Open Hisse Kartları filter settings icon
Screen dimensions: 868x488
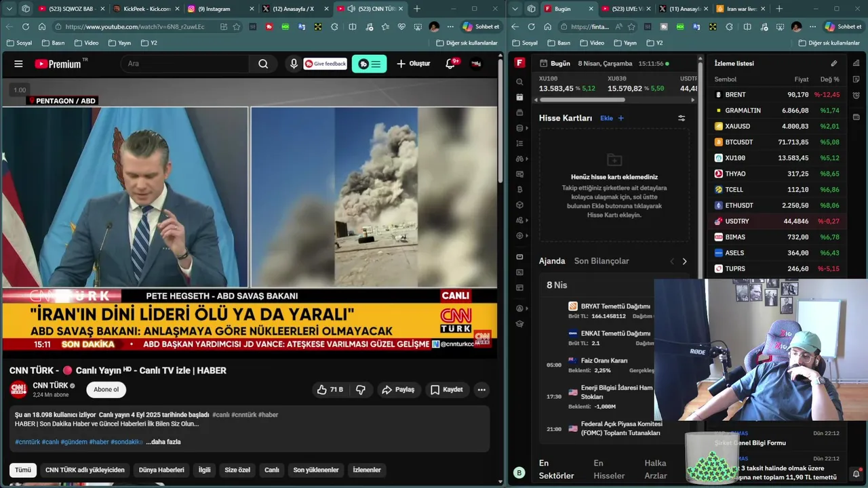pyautogui.click(x=682, y=118)
